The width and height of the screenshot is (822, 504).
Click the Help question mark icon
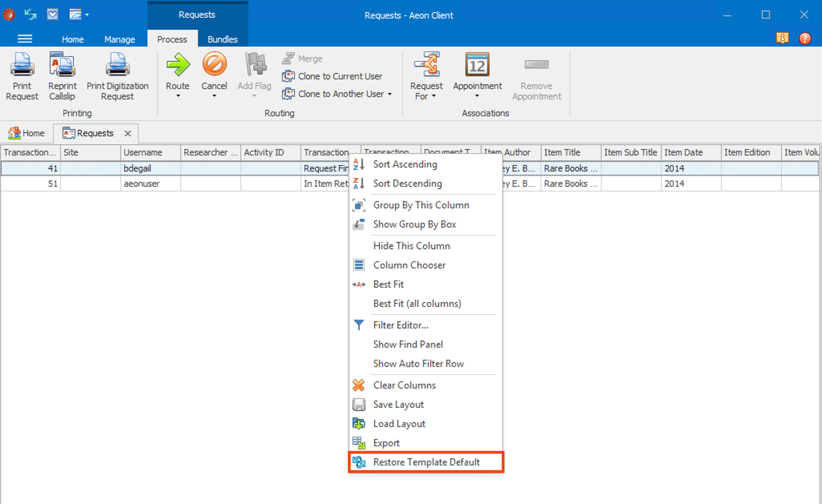click(805, 38)
